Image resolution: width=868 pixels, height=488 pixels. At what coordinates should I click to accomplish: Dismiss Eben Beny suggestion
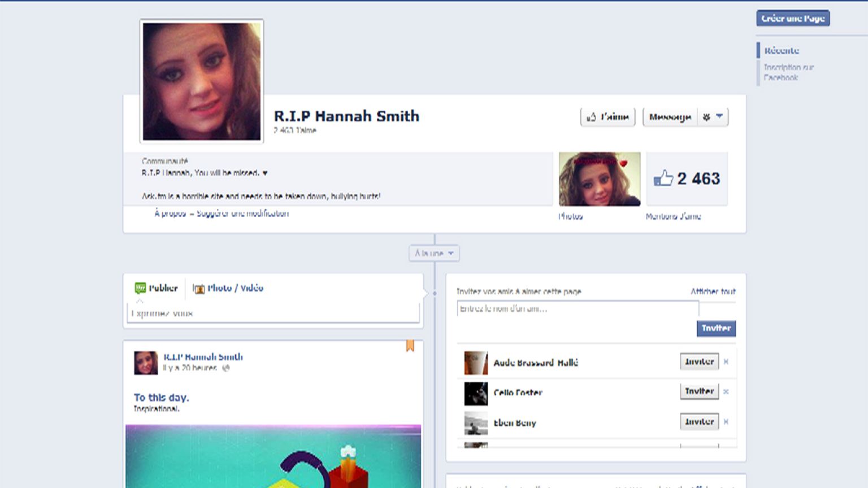(726, 421)
